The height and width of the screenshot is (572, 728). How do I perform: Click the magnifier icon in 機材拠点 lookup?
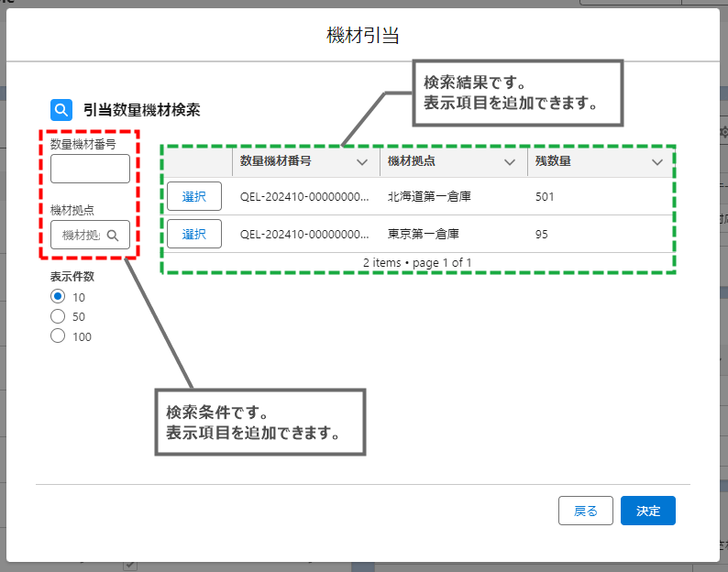[113, 236]
